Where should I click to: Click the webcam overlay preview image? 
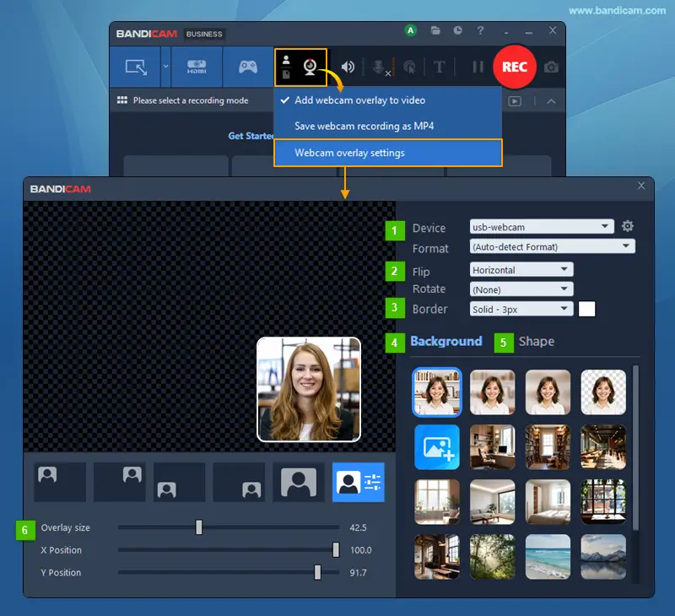309,390
